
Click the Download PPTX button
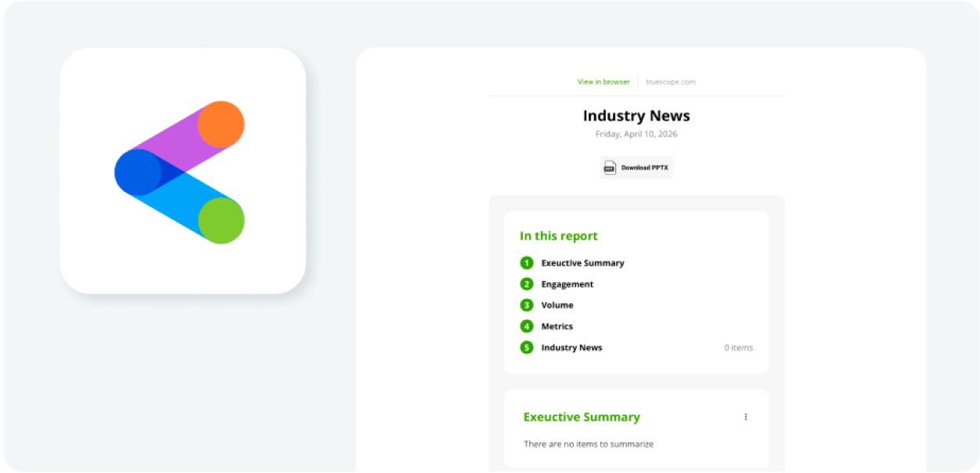636,168
